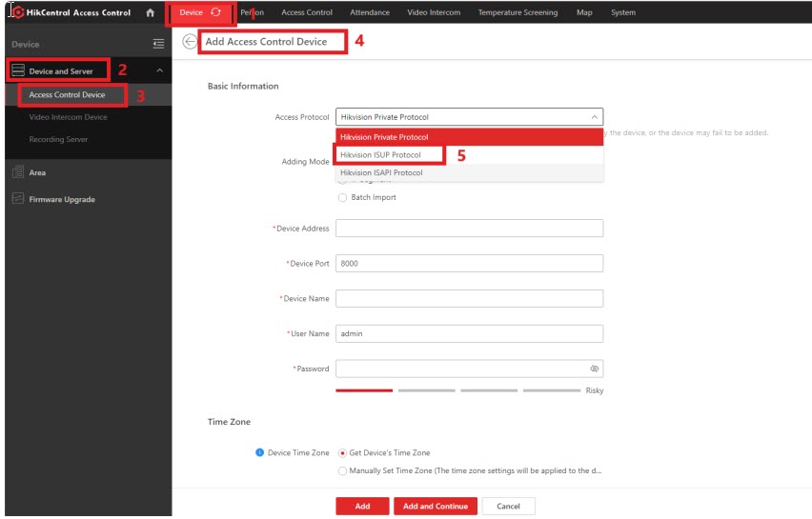812x519 pixels.
Task: Click the Firmware Upgrade icon in sidebar
Action: (x=18, y=199)
